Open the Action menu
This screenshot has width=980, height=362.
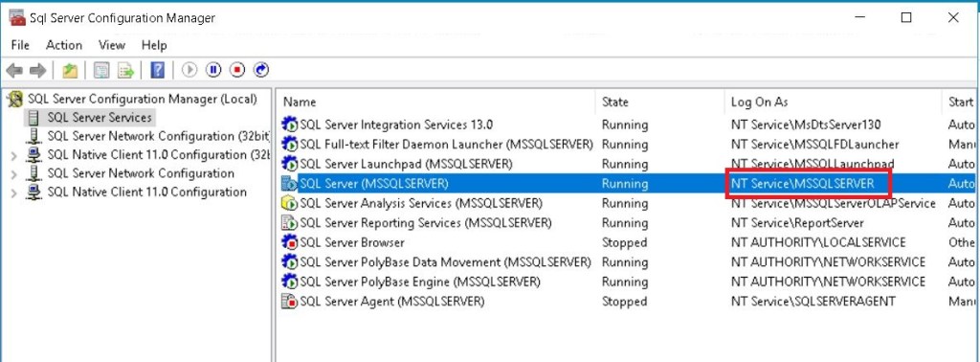click(x=64, y=45)
